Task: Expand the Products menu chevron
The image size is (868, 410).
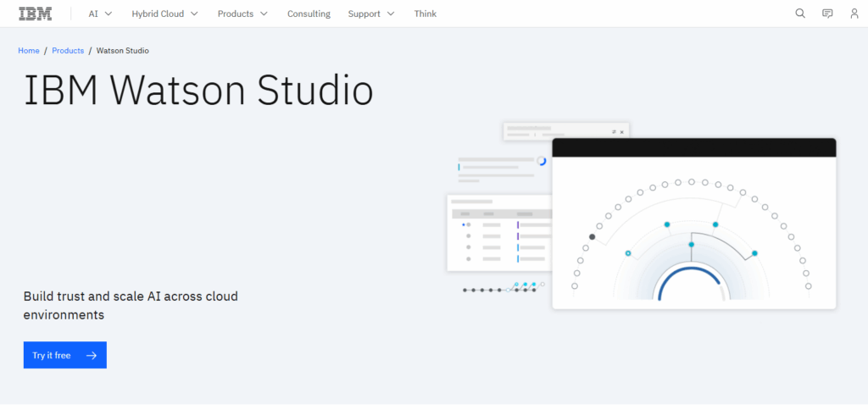Action: 264,14
